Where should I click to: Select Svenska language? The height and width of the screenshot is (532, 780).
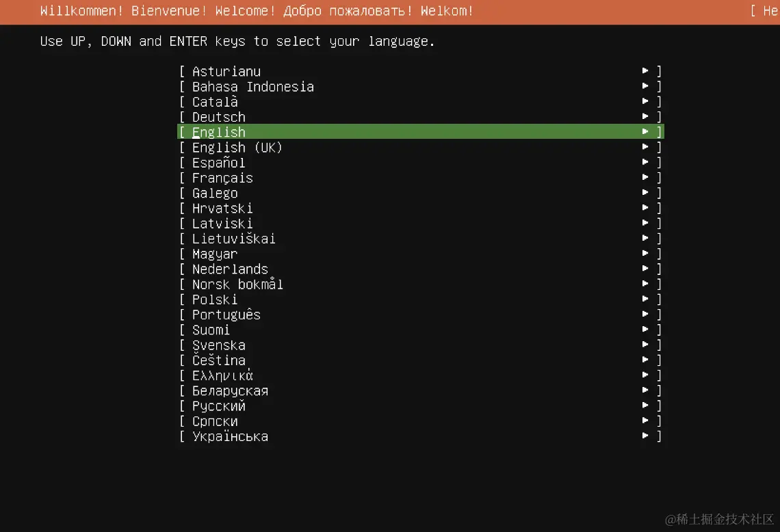click(420, 345)
